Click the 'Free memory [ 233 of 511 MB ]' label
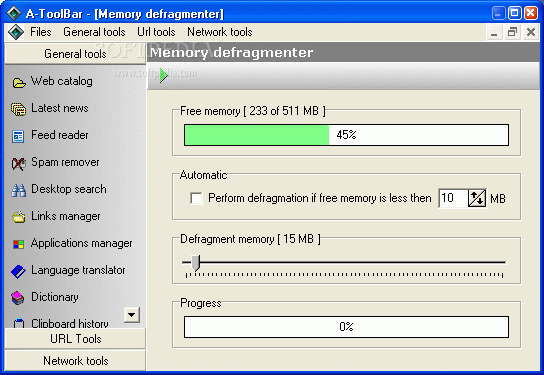The height and width of the screenshot is (375, 544). click(253, 111)
